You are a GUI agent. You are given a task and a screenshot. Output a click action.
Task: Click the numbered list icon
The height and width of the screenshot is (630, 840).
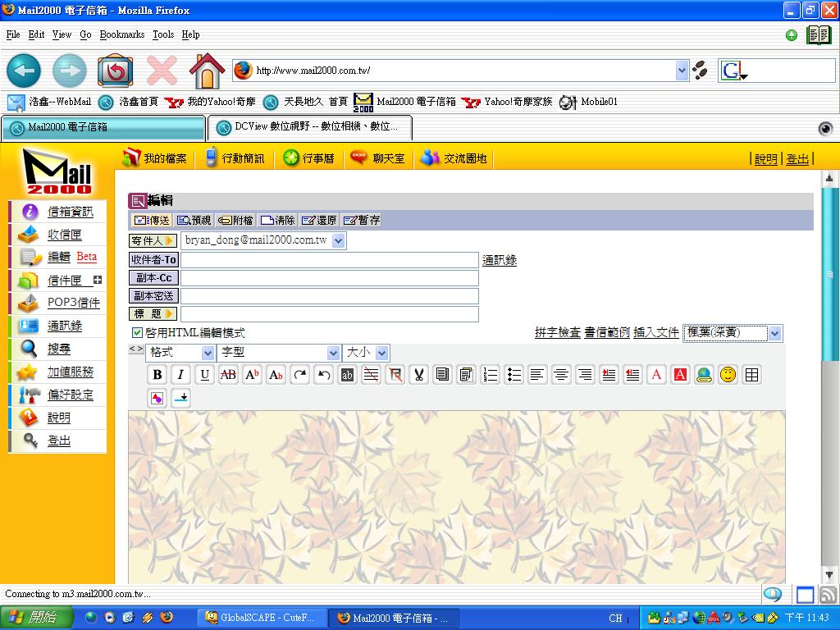[x=490, y=375]
